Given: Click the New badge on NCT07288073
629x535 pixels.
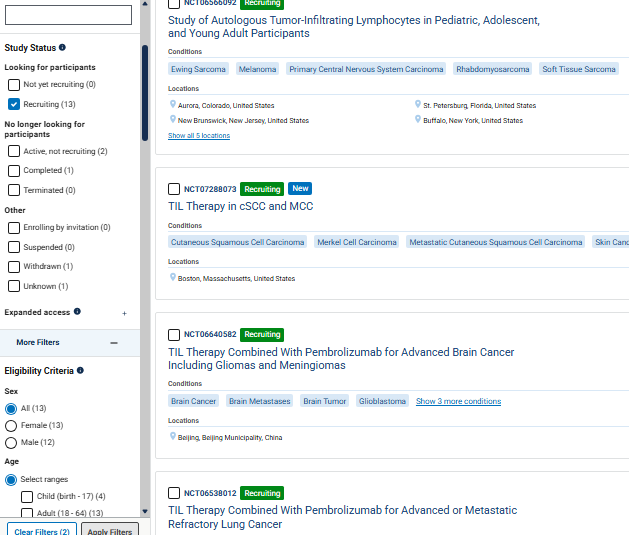Looking at the screenshot, I should point(300,188).
